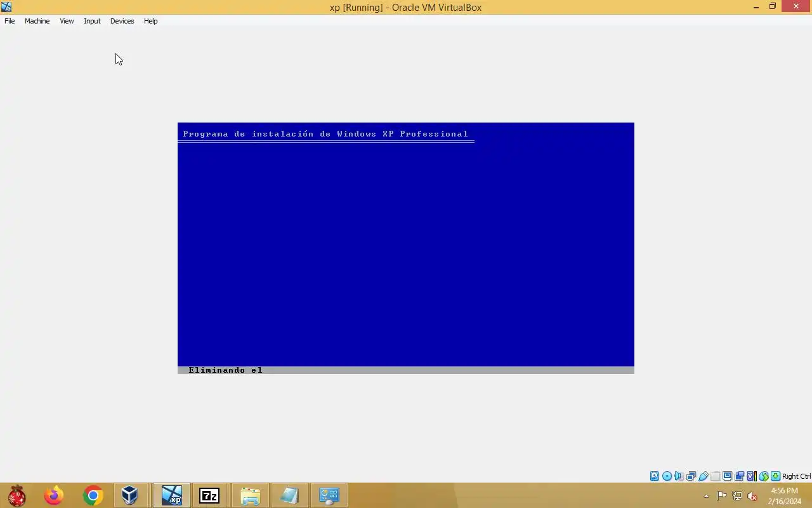812x508 pixels.
Task: Open the network tray icon
Action: point(737,496)
